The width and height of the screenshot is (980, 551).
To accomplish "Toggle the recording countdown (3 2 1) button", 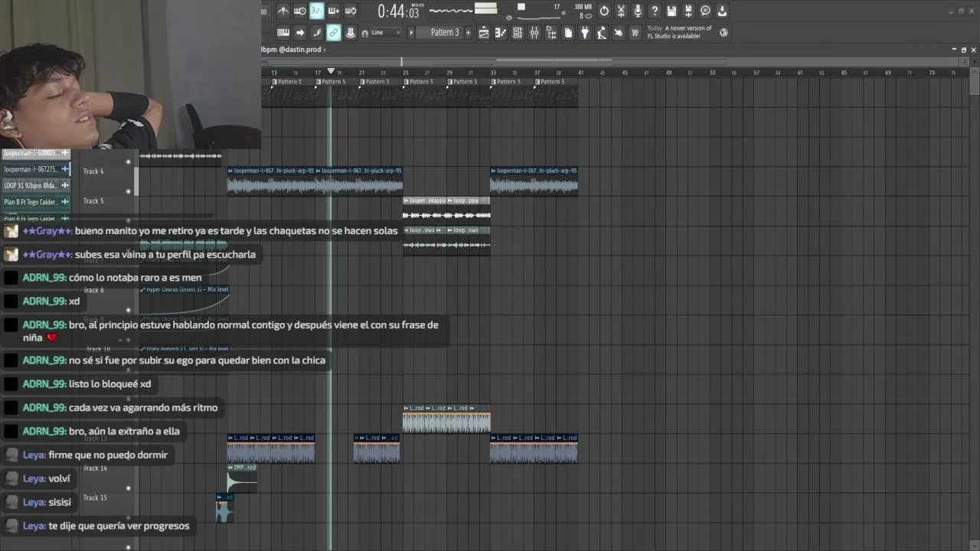I will (316, 11).
